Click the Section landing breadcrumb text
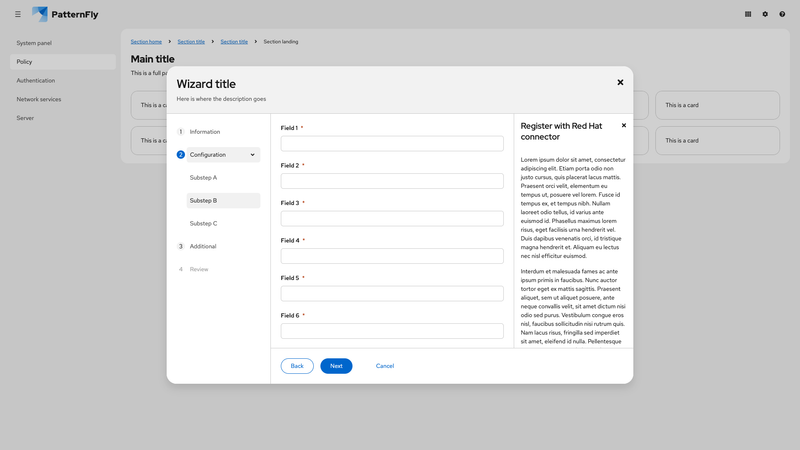This screenshot has width=800, height=450. point(281,42)
